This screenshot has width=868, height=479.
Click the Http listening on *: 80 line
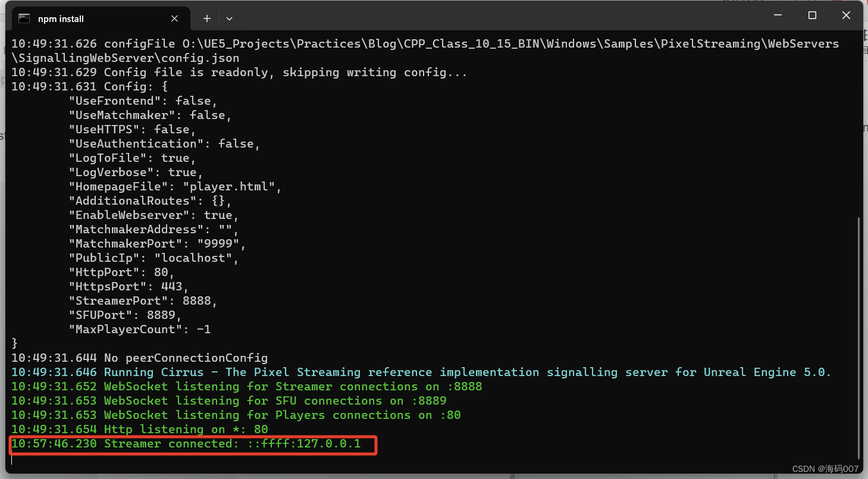(x=139, y=429)
